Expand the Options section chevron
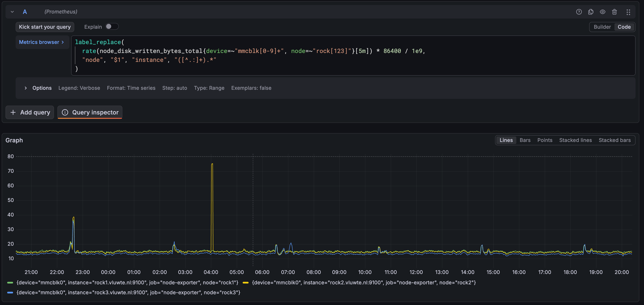This screenshot has width=644, height=305. pos(26,88)
